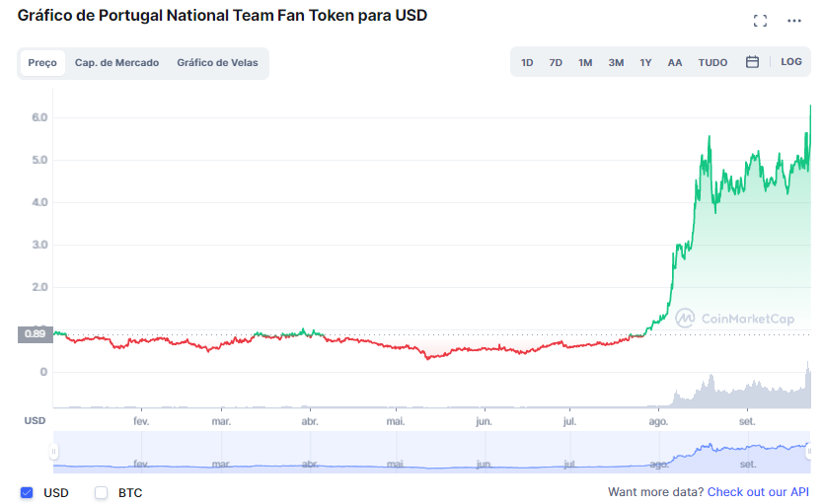Click the 0.89 price label marker

[36, 334]
